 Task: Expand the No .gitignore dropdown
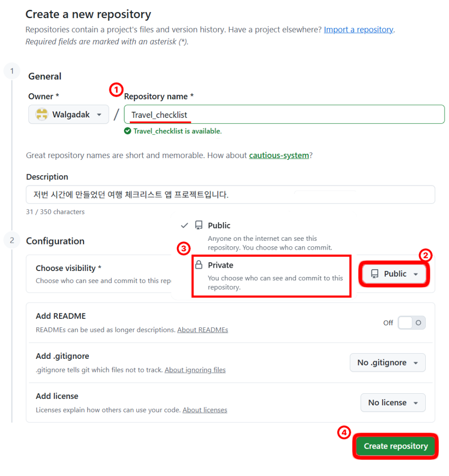388,363
